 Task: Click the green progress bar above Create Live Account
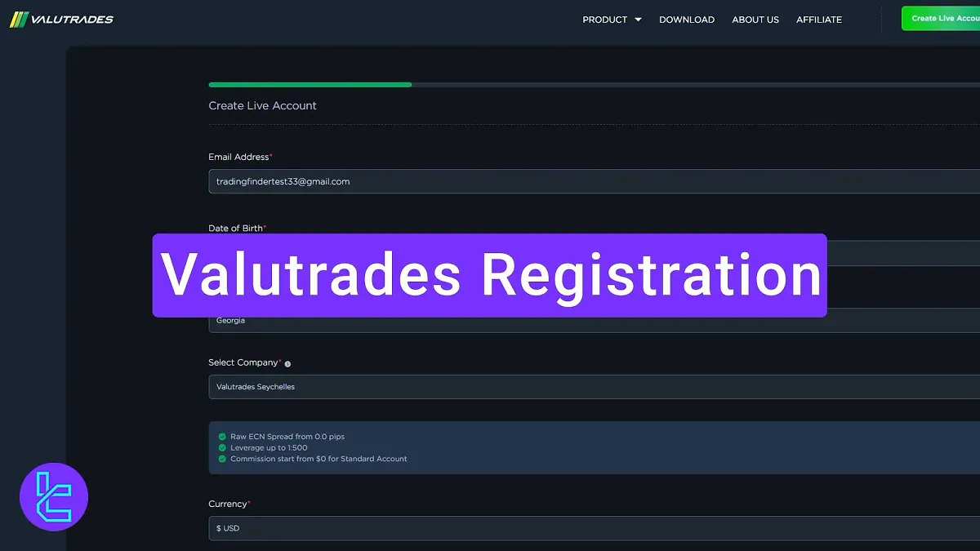coord(310,84)
